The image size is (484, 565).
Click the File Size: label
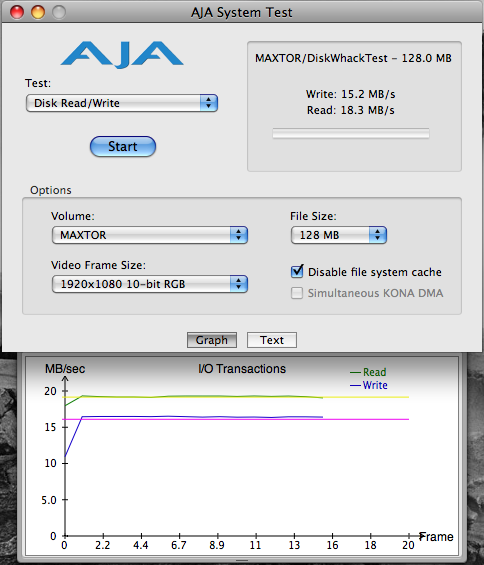(x=313, y=216)
